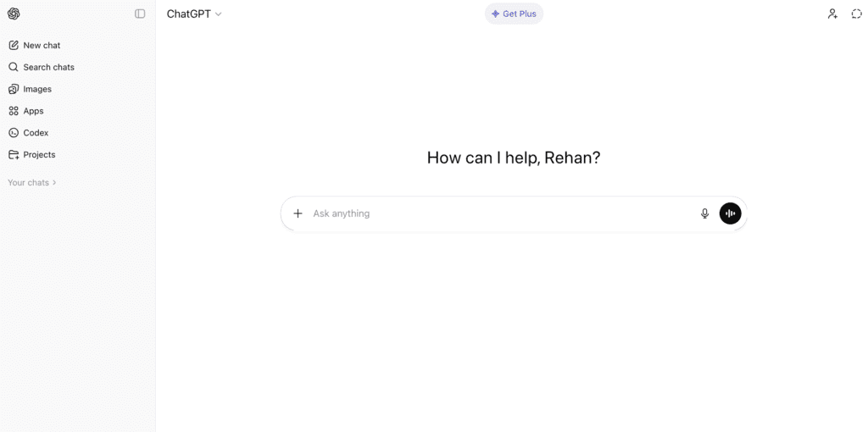Click the New chat pencil icon

tap(14, 45)
